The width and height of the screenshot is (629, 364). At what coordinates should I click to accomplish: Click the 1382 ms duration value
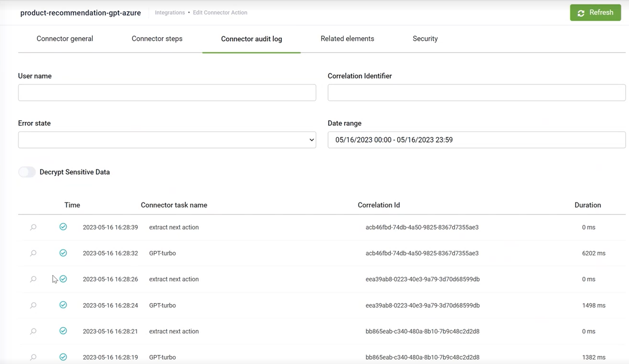coord(594,357)
